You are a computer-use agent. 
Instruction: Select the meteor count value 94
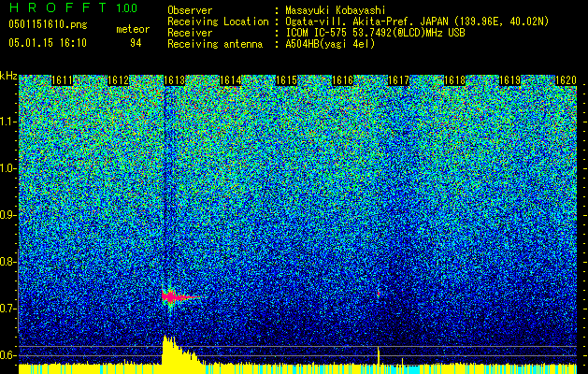point(136,43)
